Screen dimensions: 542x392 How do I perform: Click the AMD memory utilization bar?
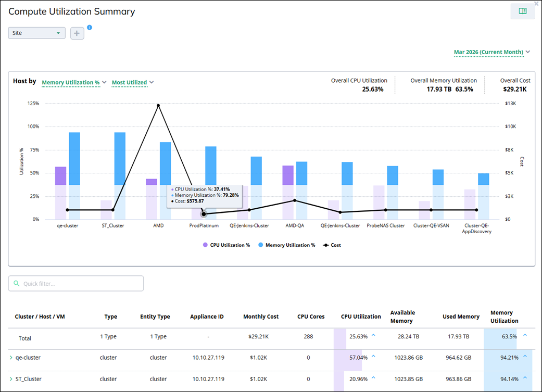[x=166, y=163]
